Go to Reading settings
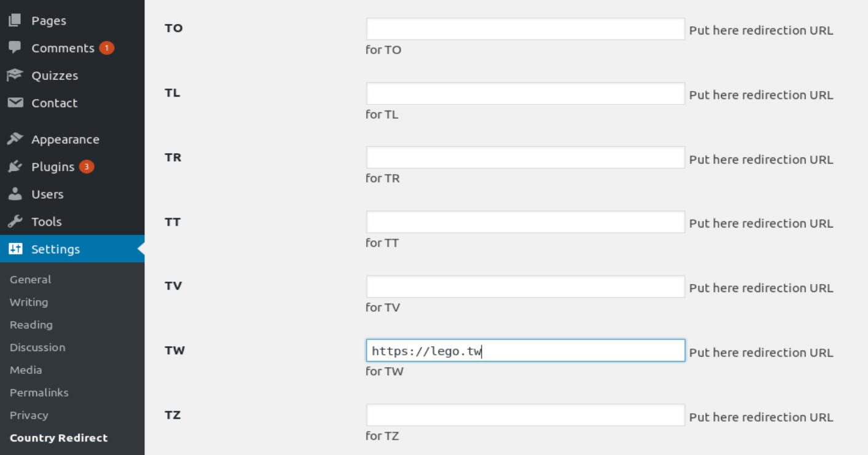The width and height of the screenshot is (868, 455). (31, 325)
